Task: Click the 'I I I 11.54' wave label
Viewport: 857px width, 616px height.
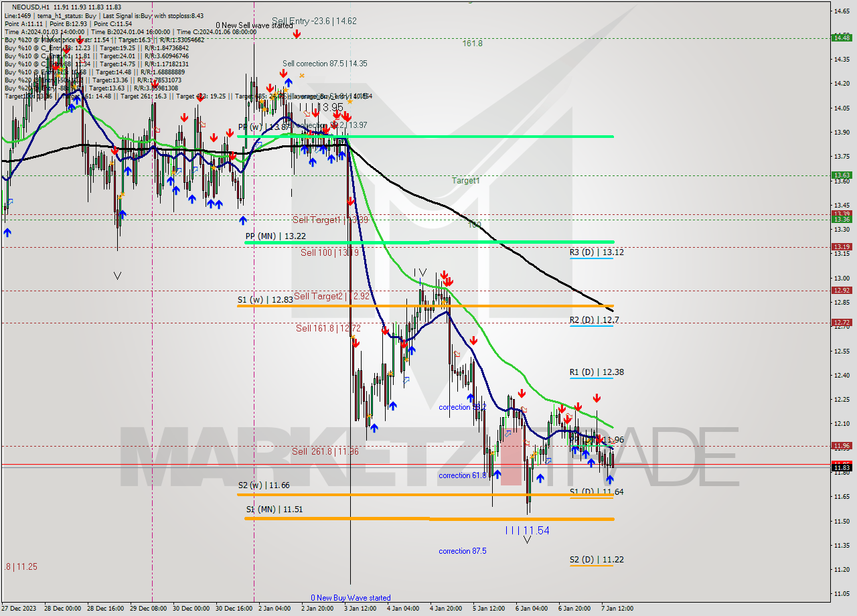Action: [527, 530]
